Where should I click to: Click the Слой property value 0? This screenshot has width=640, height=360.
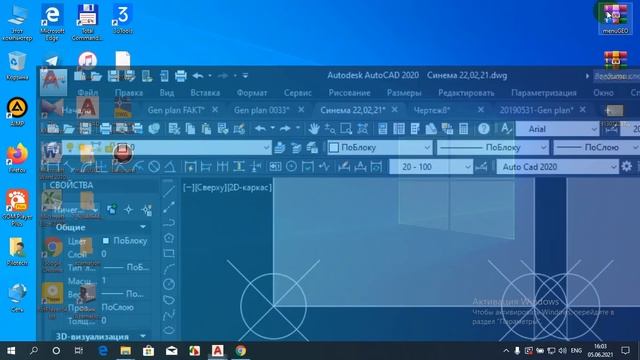(104, 254)
